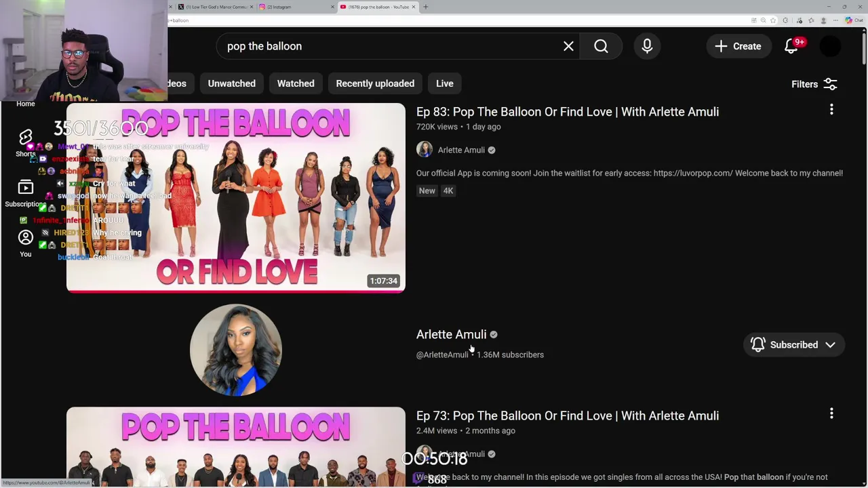
Task: Close the Instagram browser tab
Action: pos(333,7)
